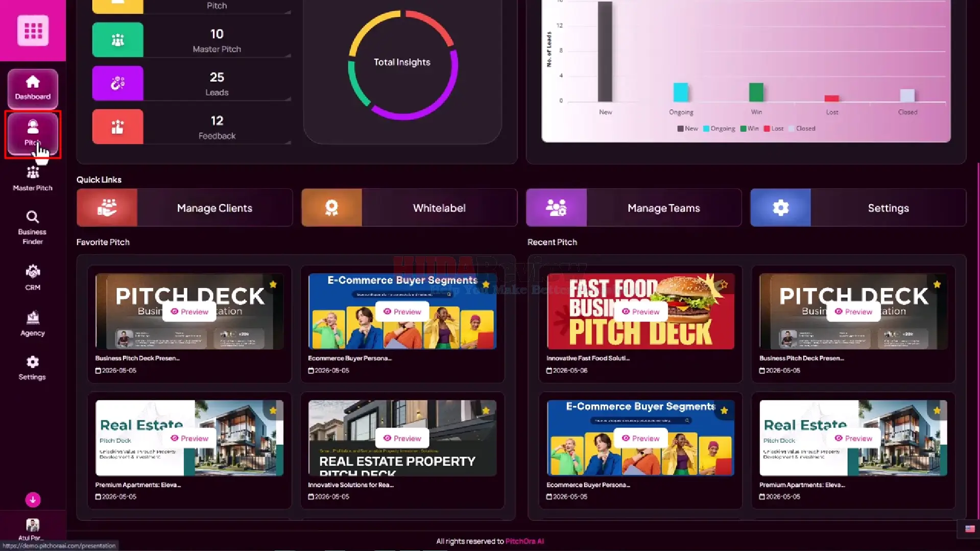Unfavorite Real Estate Property in Favorite Pitch
Screen dimensions: 980x551
pos(486,411)
